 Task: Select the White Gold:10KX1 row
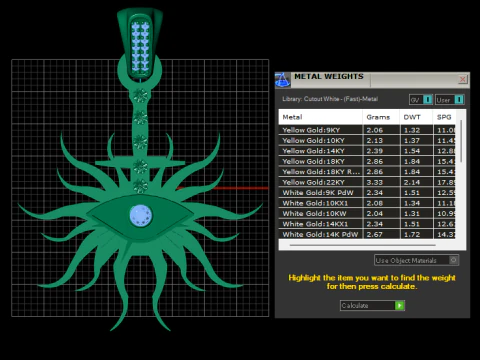pyautogui.click(x=367, y=203)
